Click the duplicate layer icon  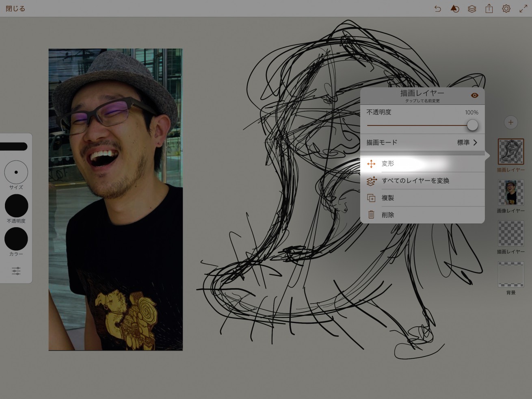(371, 198)
